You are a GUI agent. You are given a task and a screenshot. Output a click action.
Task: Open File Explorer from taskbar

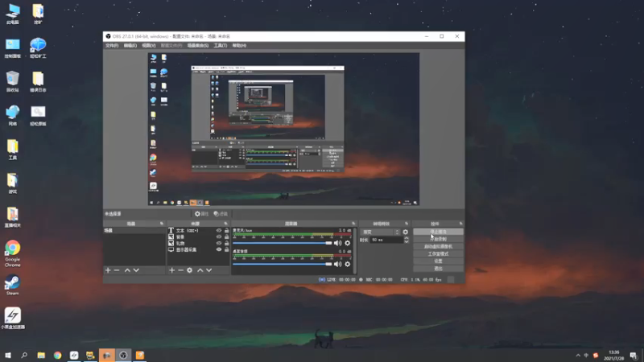click(x=41, y=356)
